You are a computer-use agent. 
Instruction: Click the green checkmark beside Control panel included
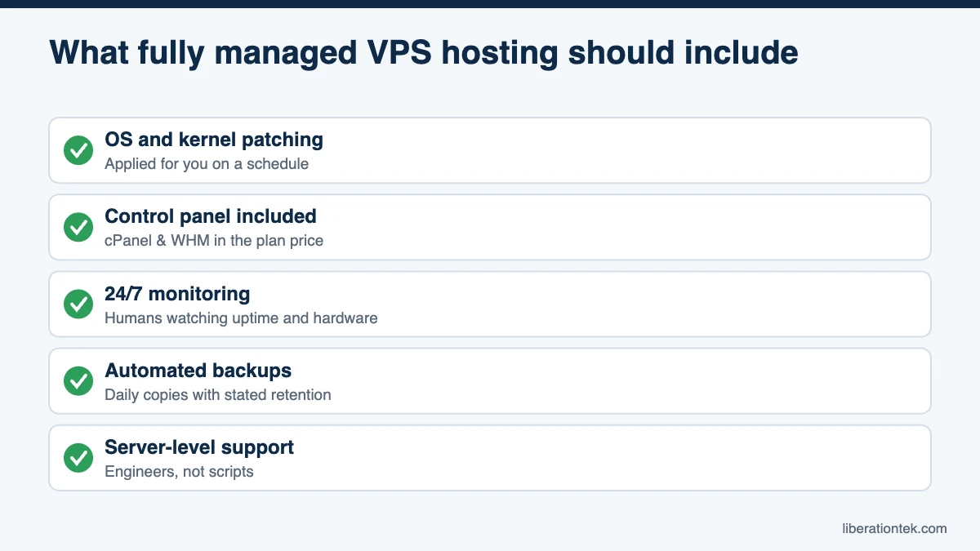[78, 227]
